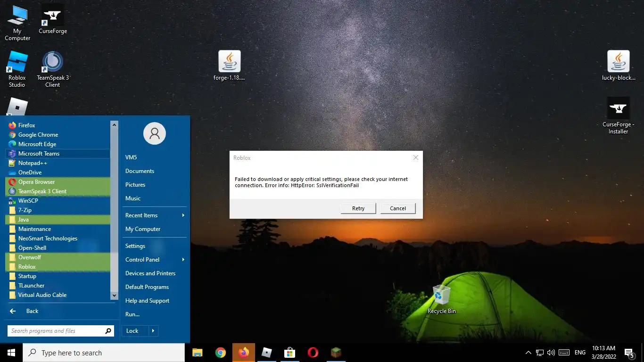
Task: Open Minecraft block icon on the taskbar
Action: coord(336,353)
